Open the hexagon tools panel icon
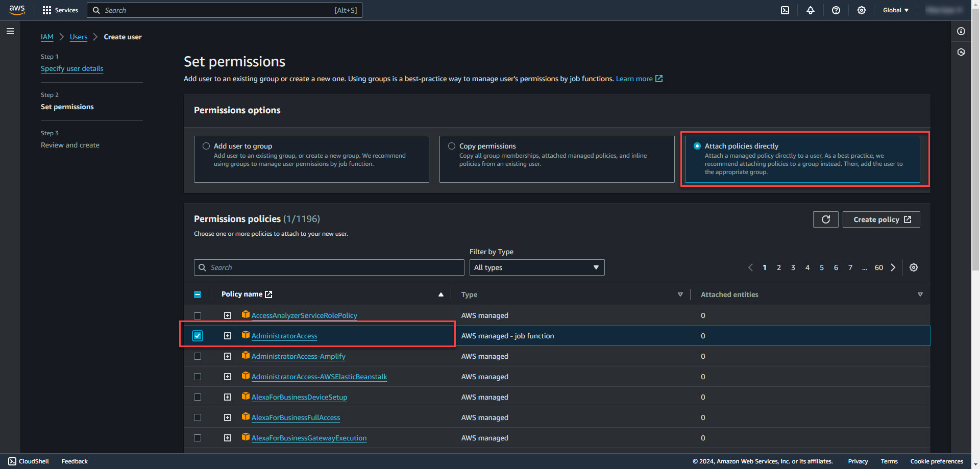The height and width of the screenshot is (469, 980). click(961, 52)
